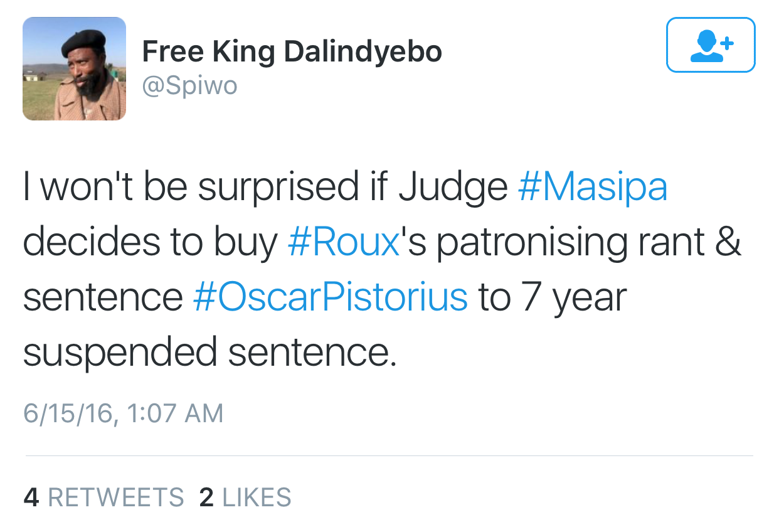Click the retweet count number 4

(31, 497)
